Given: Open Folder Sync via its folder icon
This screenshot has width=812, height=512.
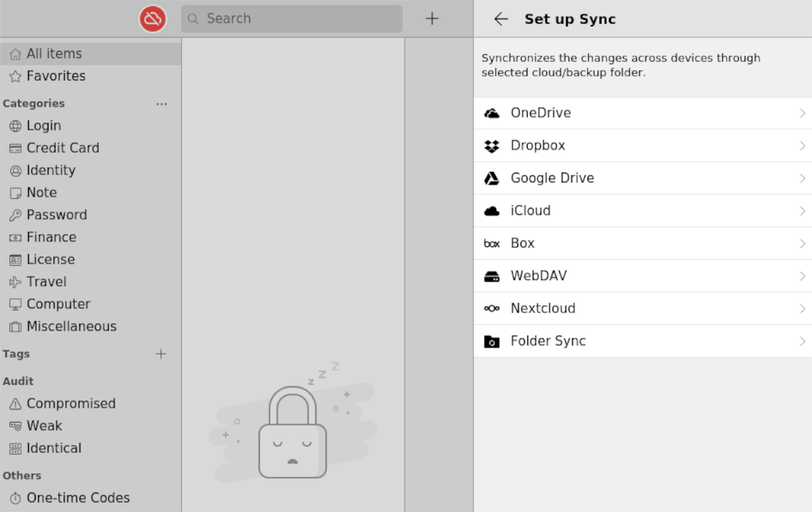Looking at the screenshot, I should click(x=493, y=340).
